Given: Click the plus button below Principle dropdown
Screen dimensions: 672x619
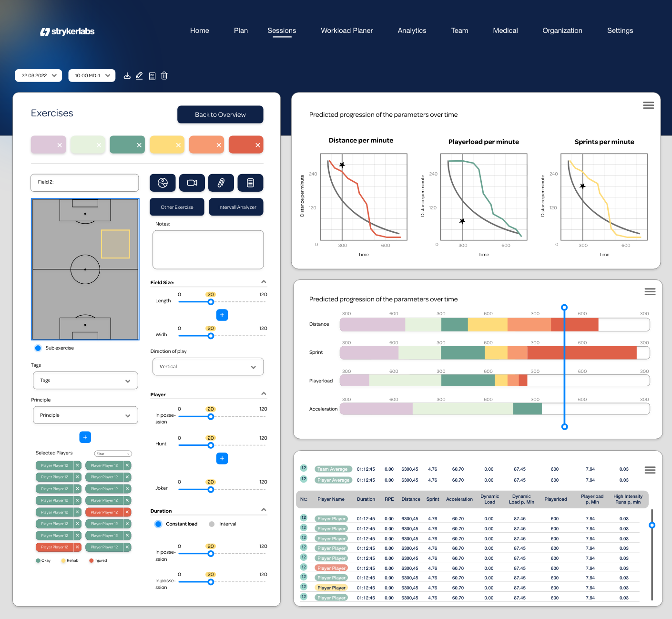Looking at the screenshot, I should click(85, 437).
